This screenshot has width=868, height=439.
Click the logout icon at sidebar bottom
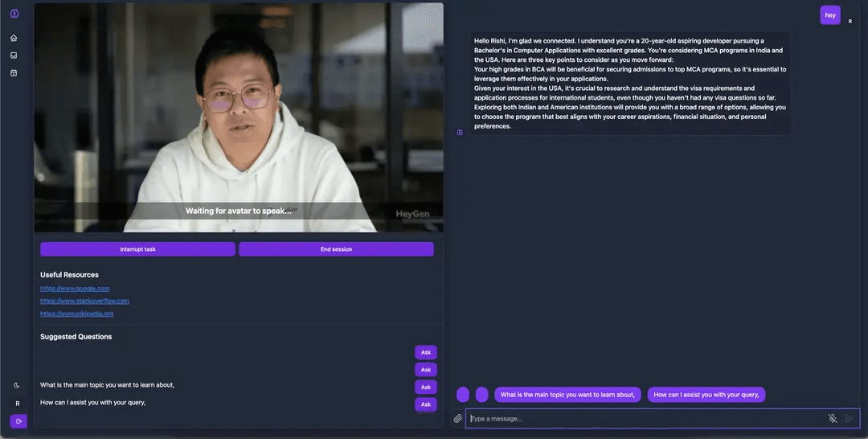[x=18, y=421]
